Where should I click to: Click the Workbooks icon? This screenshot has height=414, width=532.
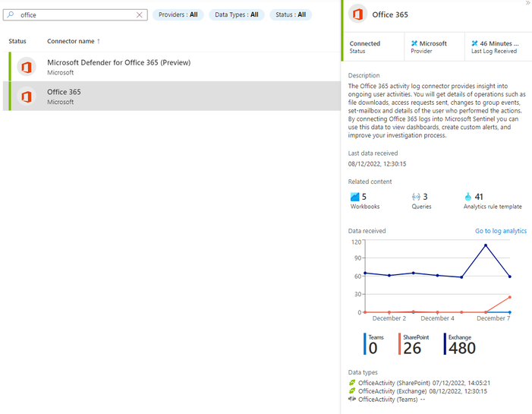pos(354,197)
